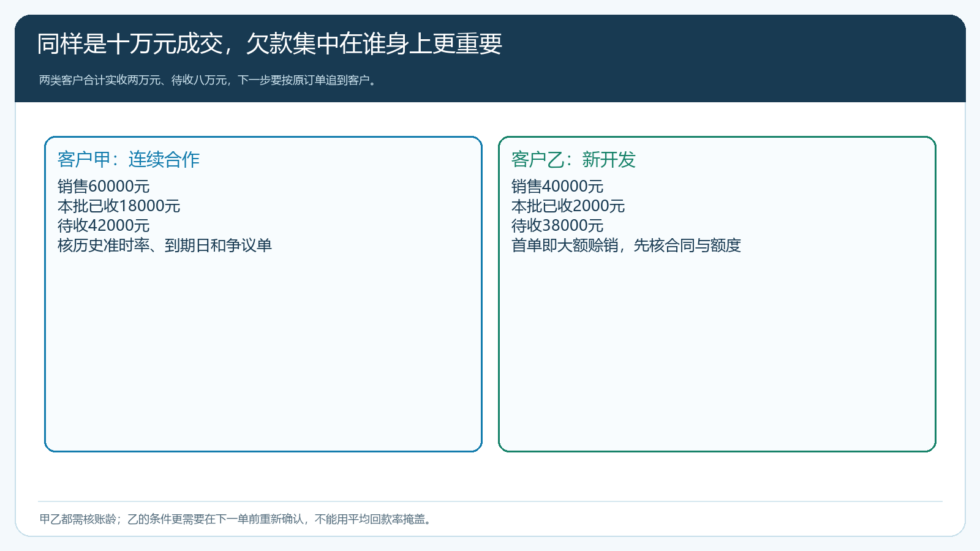
Task: Select the slide title about 十万元成交
Action: 269,44
